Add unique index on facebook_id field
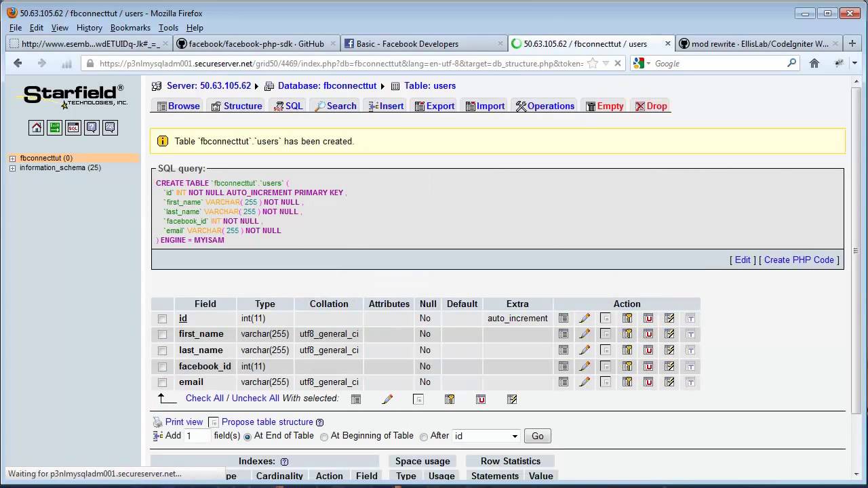Image resolution: width=868 pixels, height=488 pixels. point(648,367)
